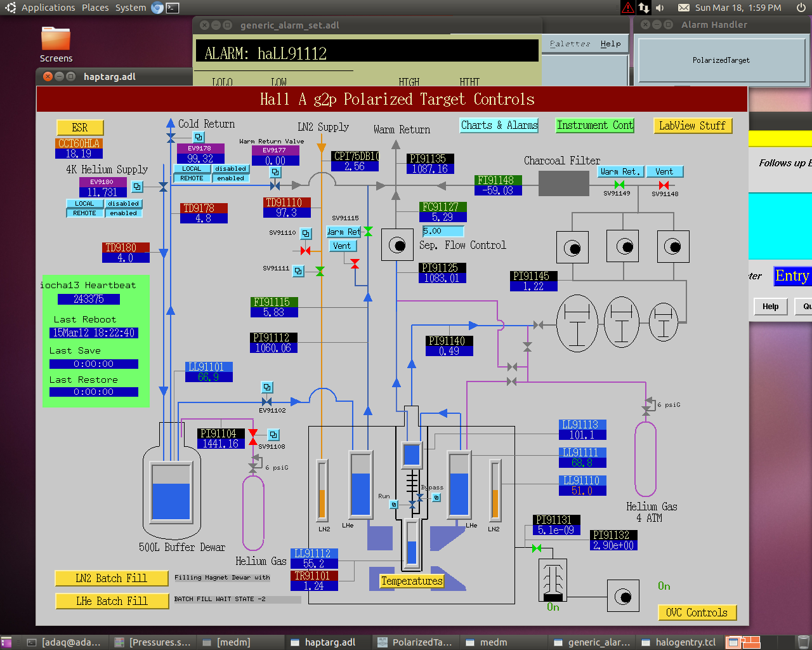Click the EV91102 valve symbol

267,402
